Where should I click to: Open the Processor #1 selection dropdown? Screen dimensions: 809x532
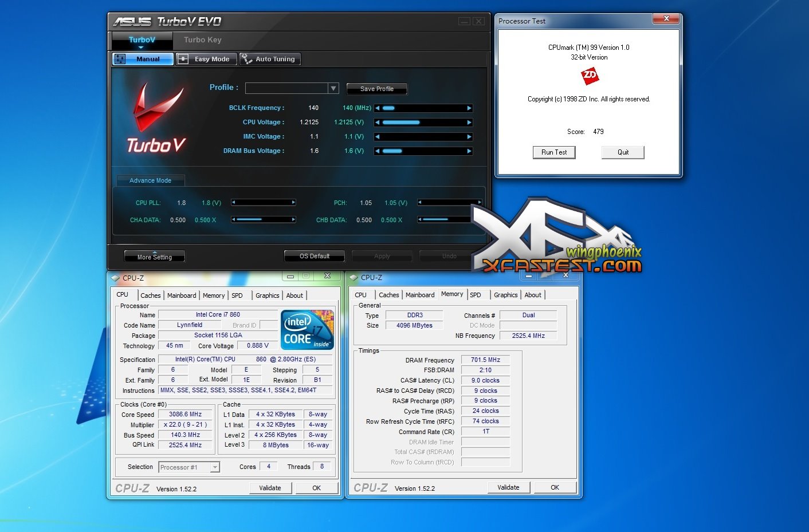click(214, 467)
